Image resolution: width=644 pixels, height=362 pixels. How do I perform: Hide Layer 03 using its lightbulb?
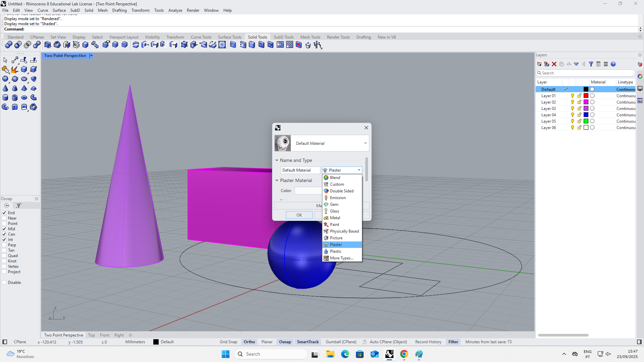click(573, 108)
